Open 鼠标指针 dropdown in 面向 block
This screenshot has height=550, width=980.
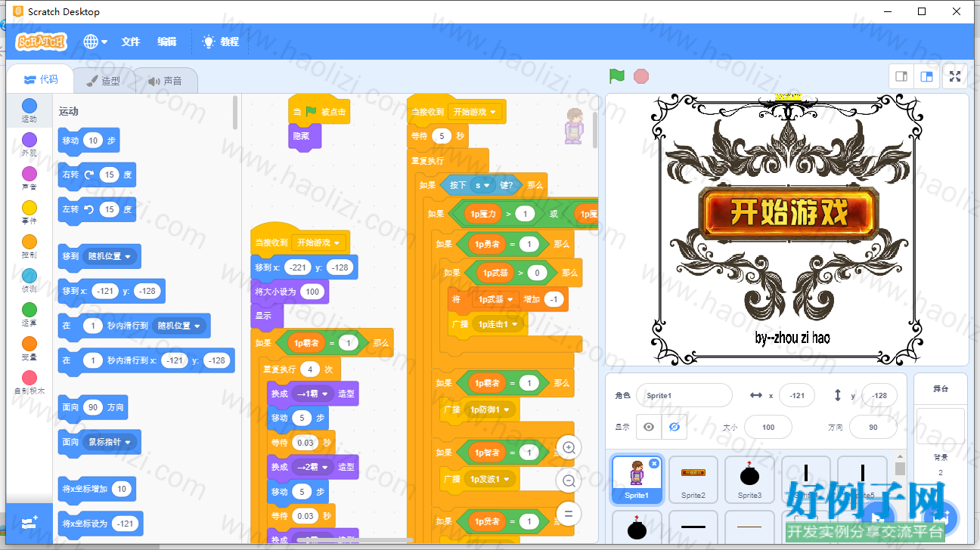click(x=110, y=442)
